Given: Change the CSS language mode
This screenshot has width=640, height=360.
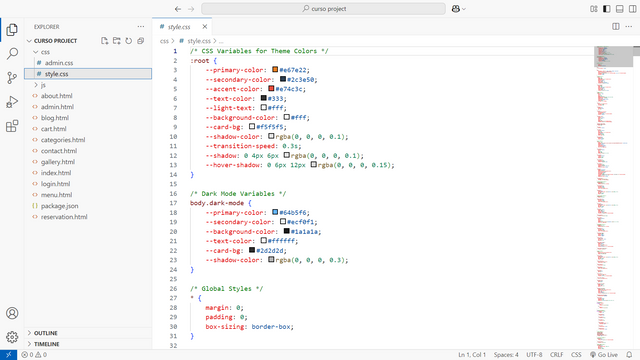Looking at the screenshot, I should 576,355.
